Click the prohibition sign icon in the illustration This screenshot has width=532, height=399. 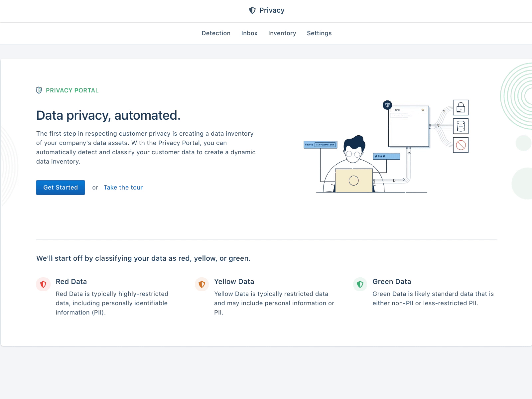[461, 145]
